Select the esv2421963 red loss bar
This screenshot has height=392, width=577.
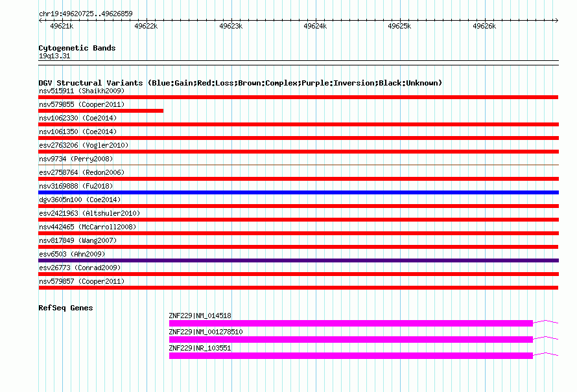pos(298,220)
